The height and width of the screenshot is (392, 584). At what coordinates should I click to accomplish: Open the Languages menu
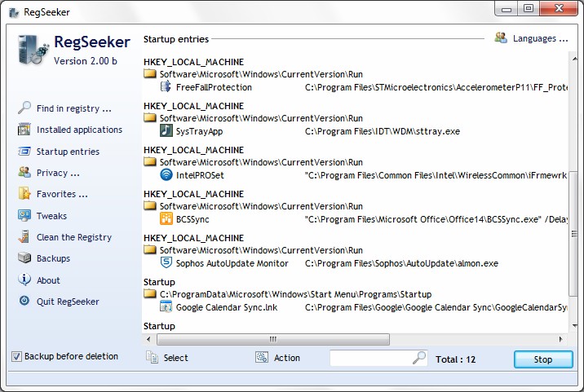pyautogui.click(x=540, y=38)
